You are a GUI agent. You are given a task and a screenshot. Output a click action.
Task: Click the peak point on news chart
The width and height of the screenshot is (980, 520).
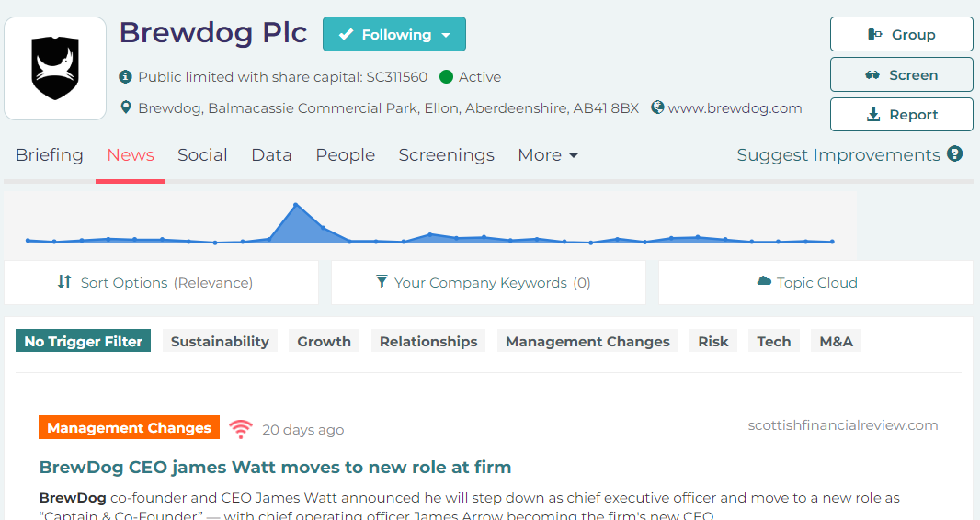click(x=296, y=205)
